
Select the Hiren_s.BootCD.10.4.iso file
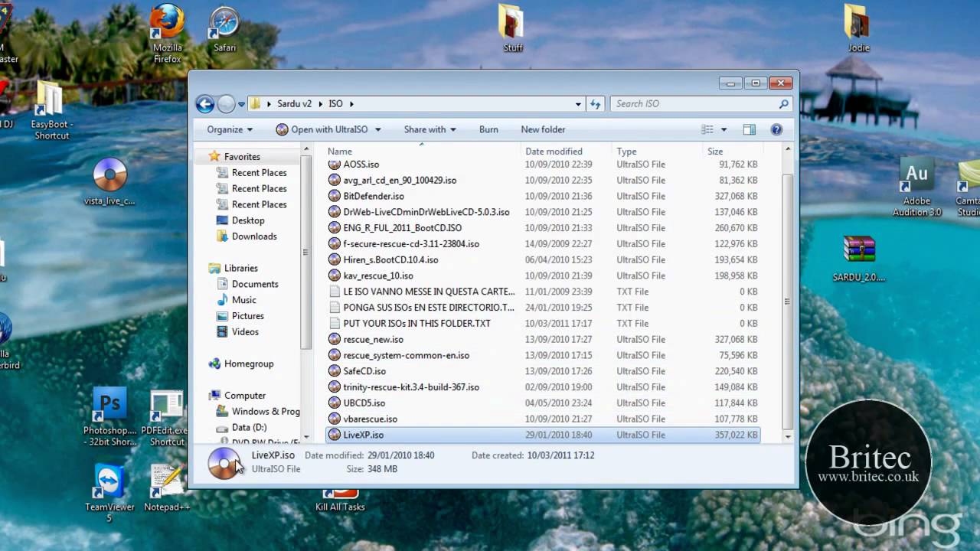(390, 260)
